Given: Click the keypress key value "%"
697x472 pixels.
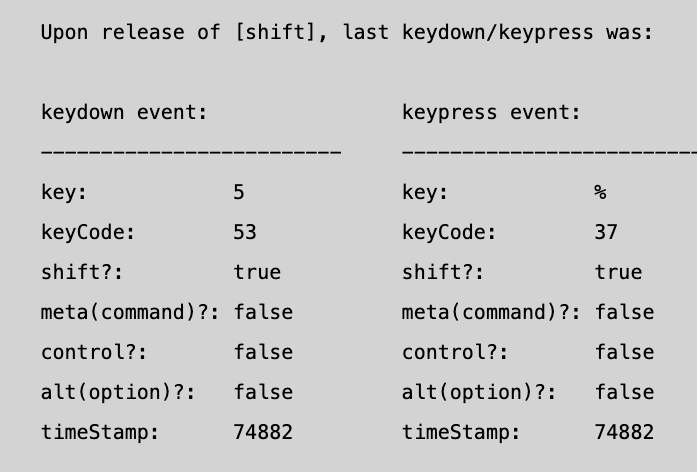Looking at the screenshot, I should pyautogui.click(x=600, y=192).
